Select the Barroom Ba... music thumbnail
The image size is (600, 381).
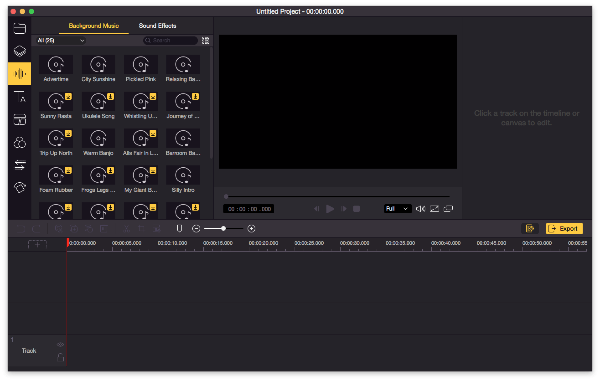[x=183, y=138]
